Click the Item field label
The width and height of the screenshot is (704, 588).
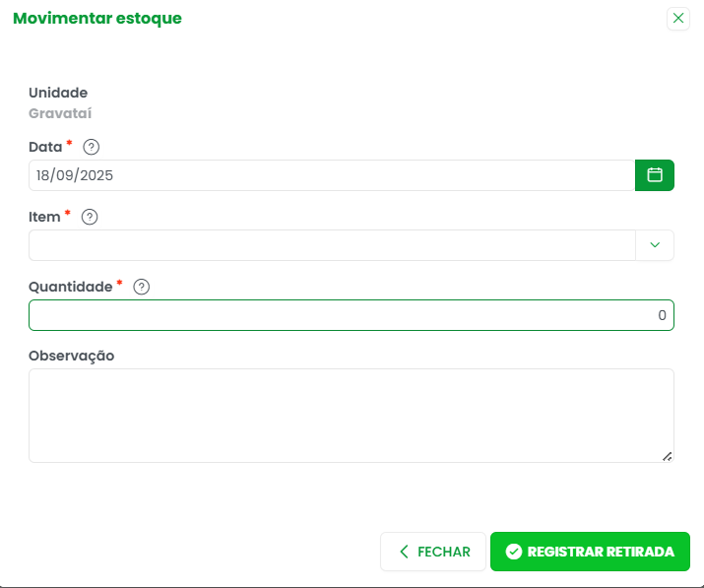pos(45,216)
